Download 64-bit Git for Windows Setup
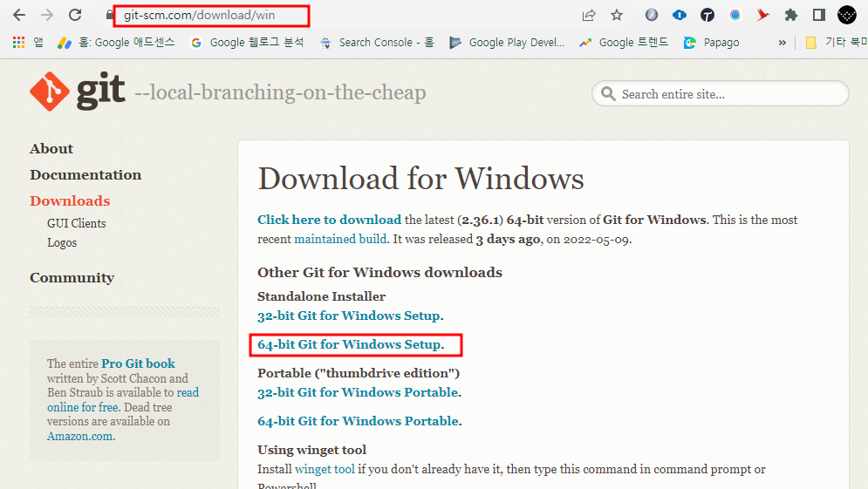The width and height of the screenshot is (868, 489). [x=349, y=344]
